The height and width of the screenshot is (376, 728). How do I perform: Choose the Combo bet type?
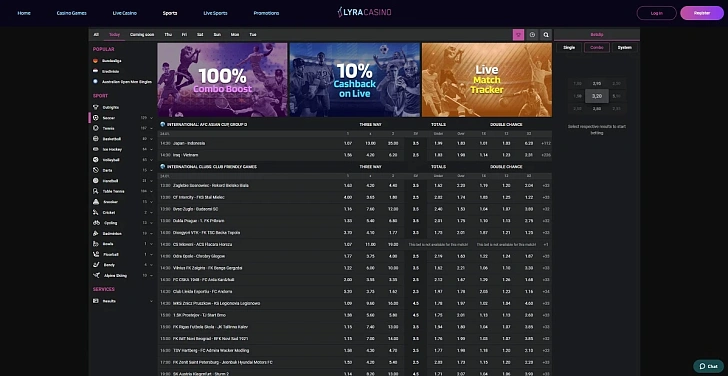[597, 47]
